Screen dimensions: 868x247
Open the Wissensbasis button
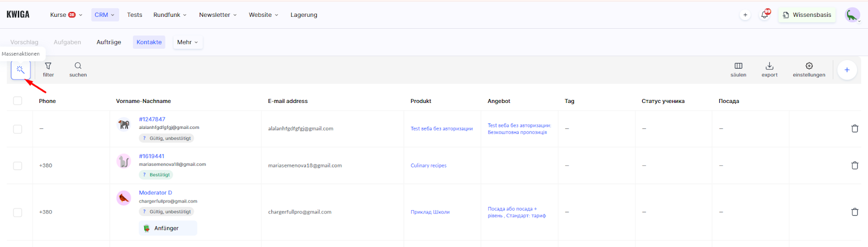(807, 15)
